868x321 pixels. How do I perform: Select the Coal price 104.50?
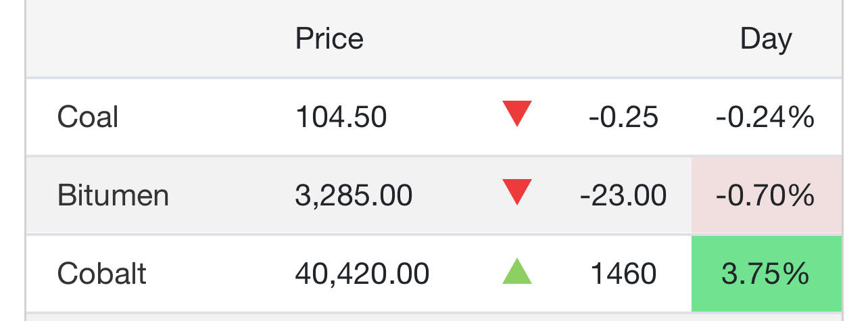(x=341, y=117)
